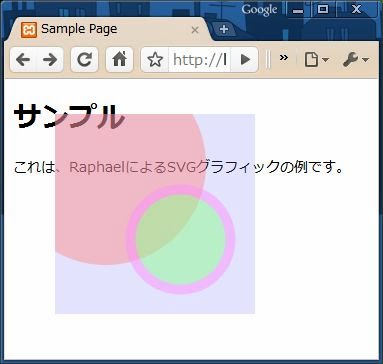Maximize the browser window

(x=323, y=9)
